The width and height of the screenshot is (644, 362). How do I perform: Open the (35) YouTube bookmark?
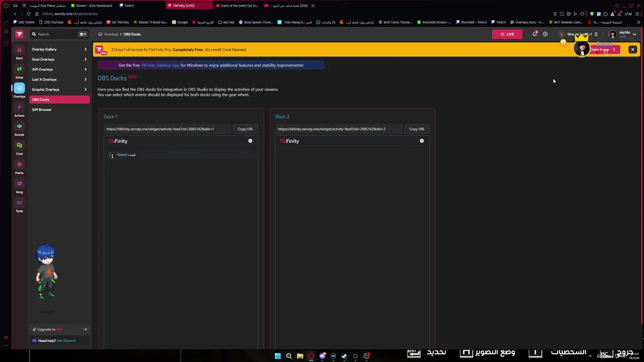(x=51, y=22)
